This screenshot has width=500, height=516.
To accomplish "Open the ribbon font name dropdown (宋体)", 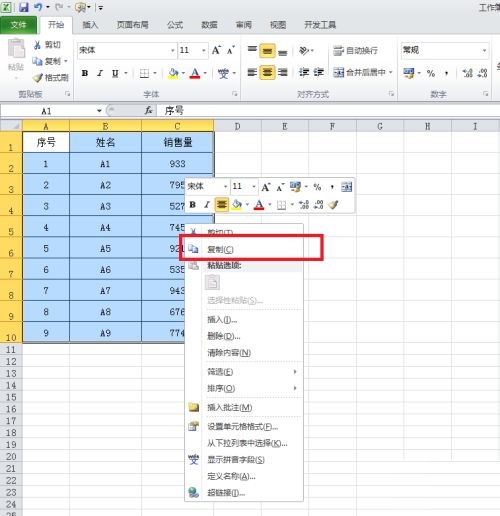I will click(x=173, y=50).
